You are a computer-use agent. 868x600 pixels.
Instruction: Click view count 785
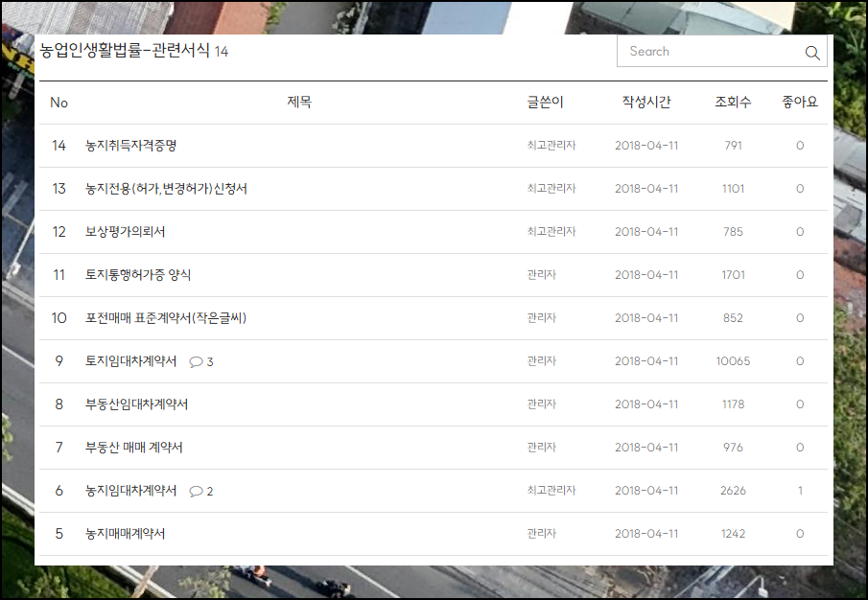tap(733, 232)
